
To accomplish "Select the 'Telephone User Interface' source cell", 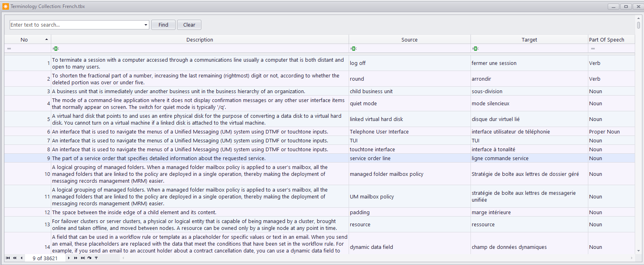I will point(410,132).
